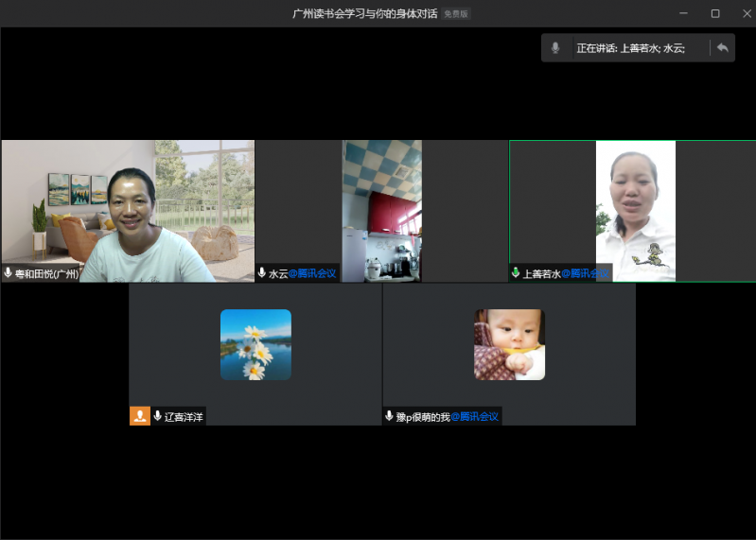This screenshot has height=540, width=756.
Task: Maximize the meeting window
Action: coord(715,13)
